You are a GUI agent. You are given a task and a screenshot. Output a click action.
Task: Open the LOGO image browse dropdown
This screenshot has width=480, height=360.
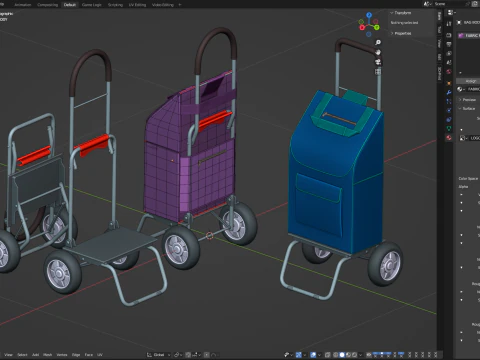pos(464,138)
